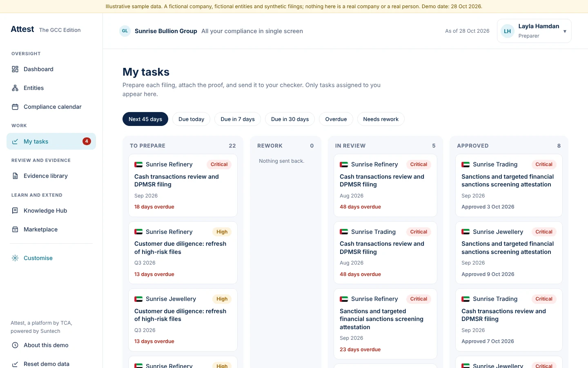Click the Customise gear icon
588x368 pixels.
click(x=15, y=258)
